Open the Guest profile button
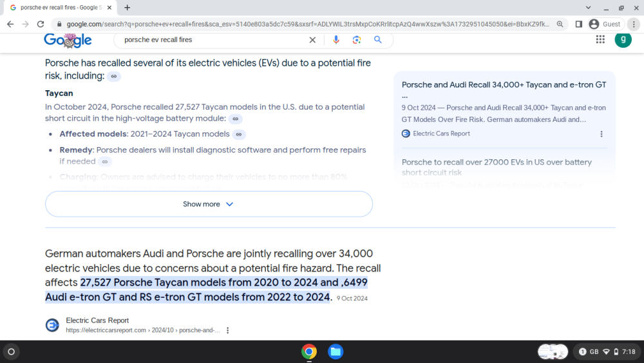644x363 pixels. click(x=605, y=25)
